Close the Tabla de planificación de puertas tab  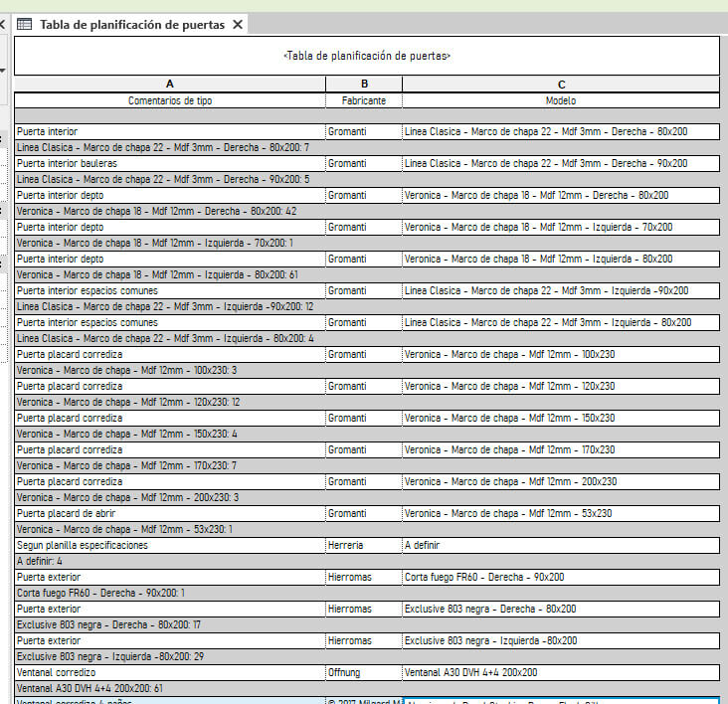[238, 25]
